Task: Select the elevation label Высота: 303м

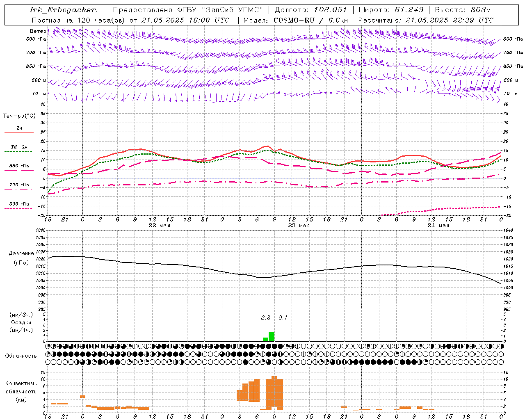Action: click(x=463, y=10)
